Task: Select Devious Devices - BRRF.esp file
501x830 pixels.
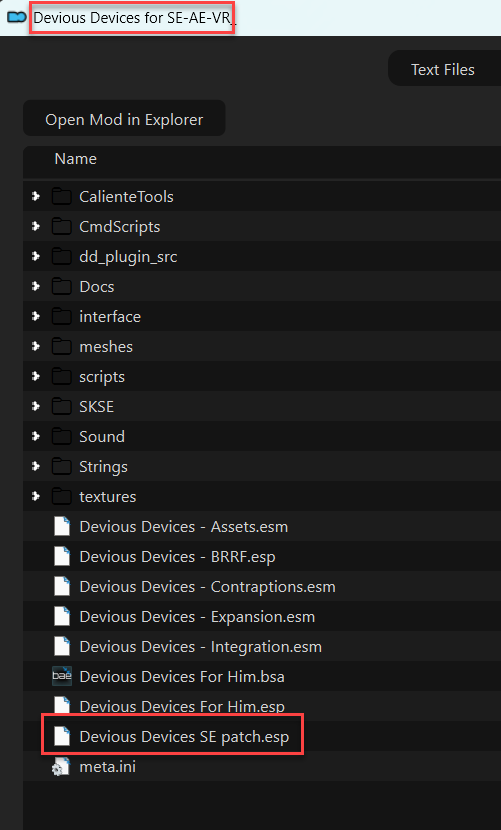Action: (262, 557)
